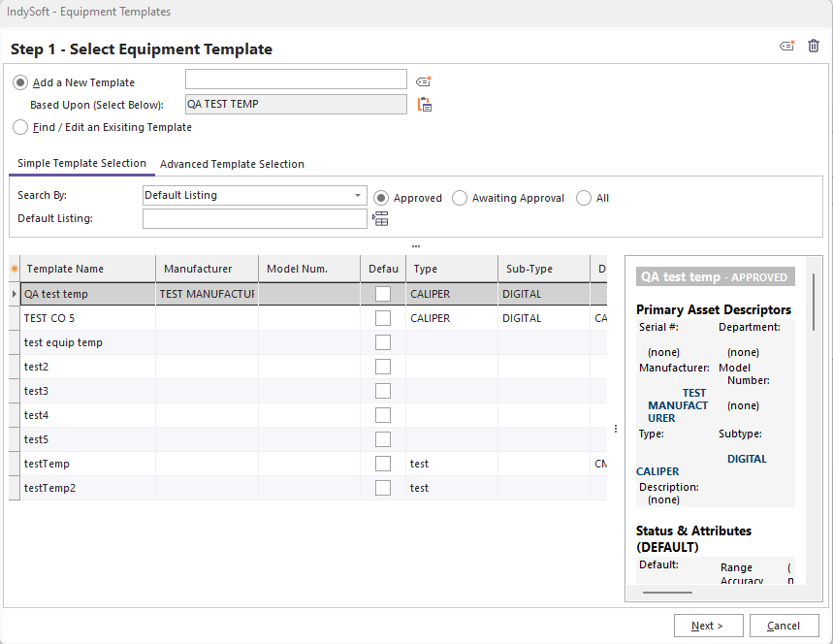Click row indicator arrow for QA test temp
This screenshot has width=833, height=644.
14,294
